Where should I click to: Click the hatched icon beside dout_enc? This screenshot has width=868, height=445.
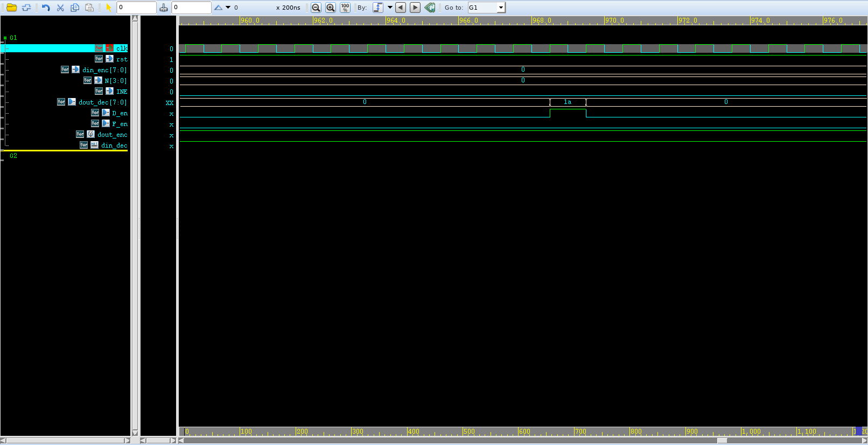tap(90, 134)
